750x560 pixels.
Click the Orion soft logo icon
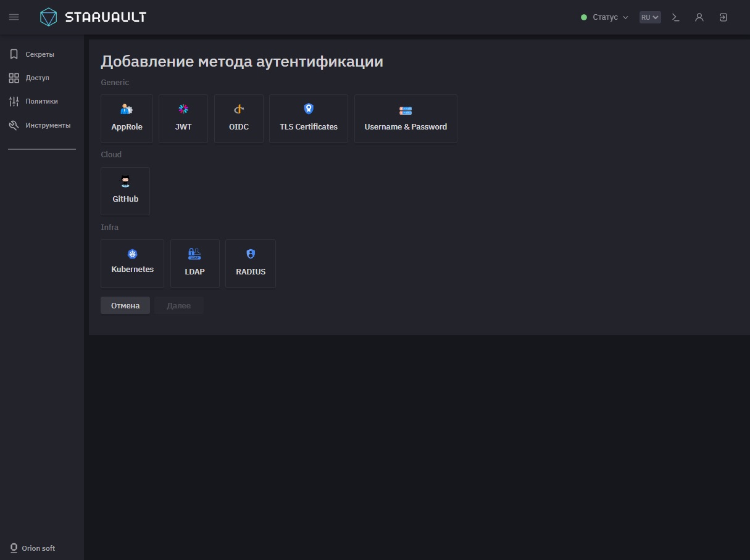point(14,548)
